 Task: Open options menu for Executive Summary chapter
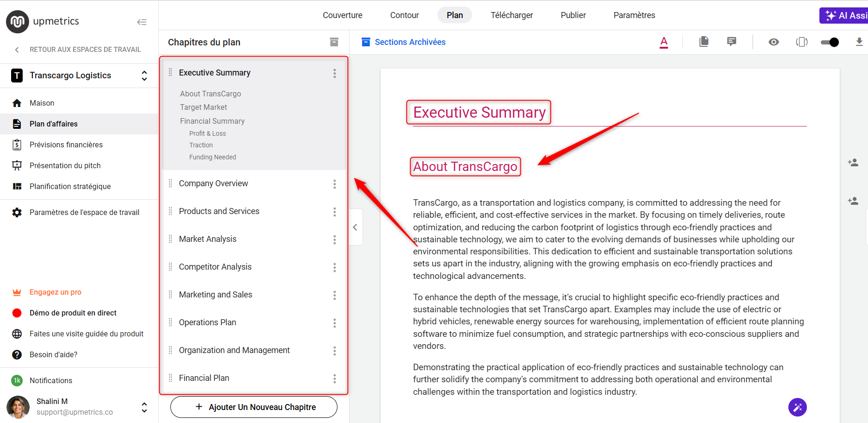point(334,73)
